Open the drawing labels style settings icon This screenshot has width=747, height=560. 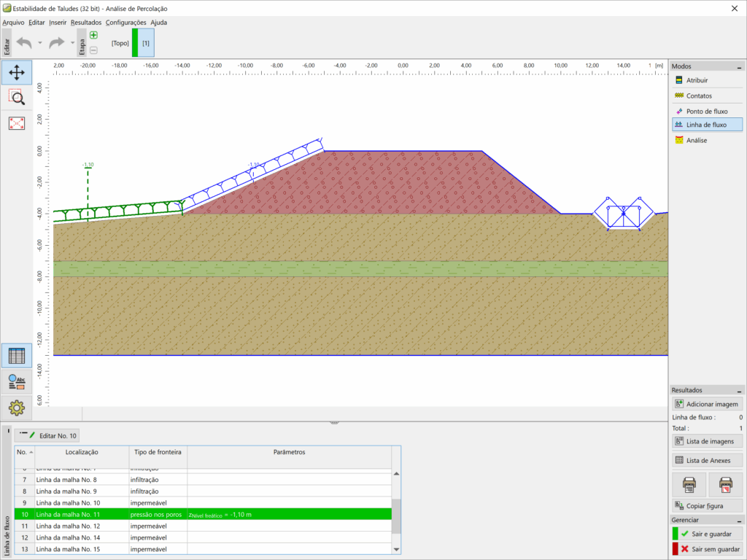17,382
